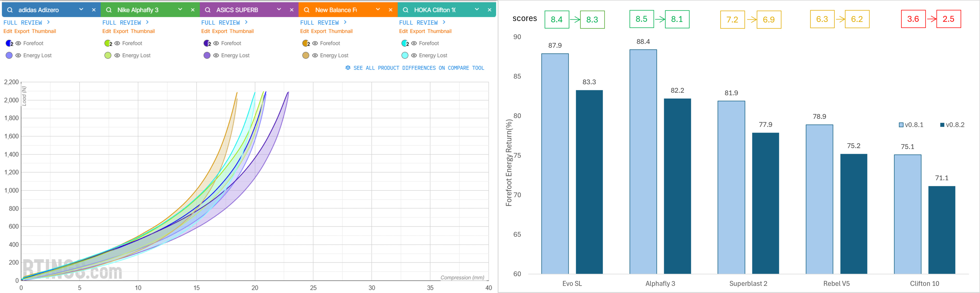
Task: Click Export under Nike Alphafly 3
Action: pos(121,31)
